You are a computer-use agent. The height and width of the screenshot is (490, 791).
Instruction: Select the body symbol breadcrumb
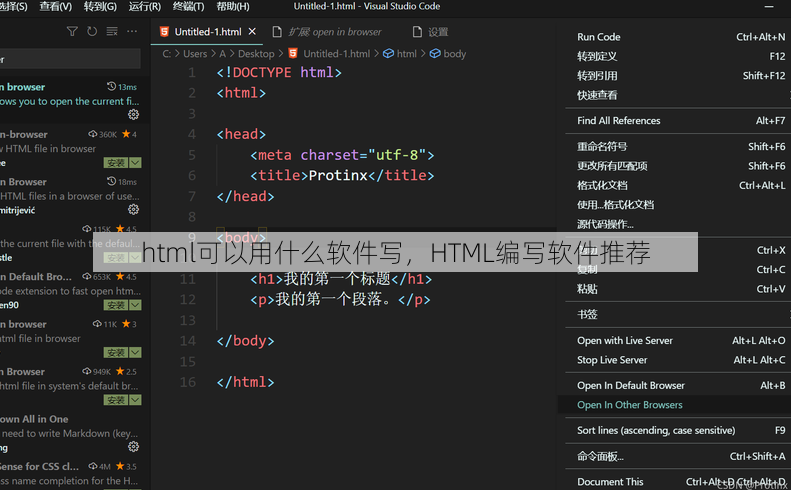click(448, 53)
